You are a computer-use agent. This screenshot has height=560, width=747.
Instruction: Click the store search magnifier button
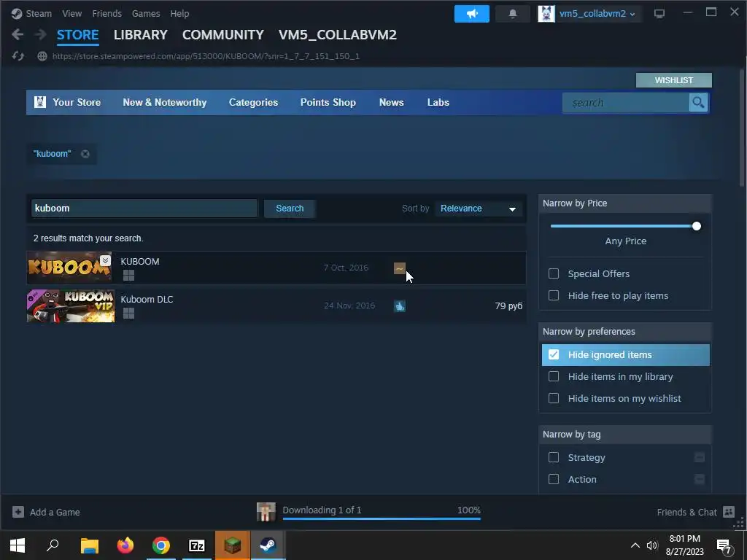(x=698, y=102)
